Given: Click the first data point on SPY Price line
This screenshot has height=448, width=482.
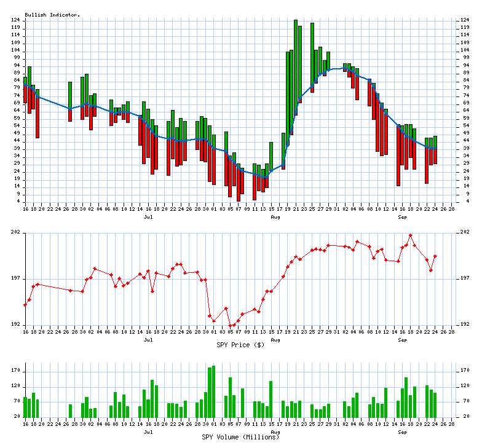Looking at the screenshot, I should [x=25, y=305].
